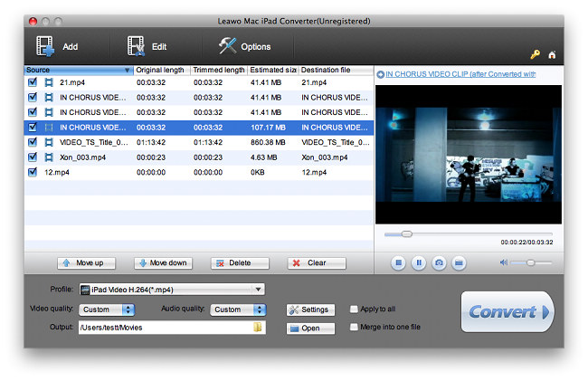The image size is (588, 381).
Task: Click the registration key icon
Action: 536,54
